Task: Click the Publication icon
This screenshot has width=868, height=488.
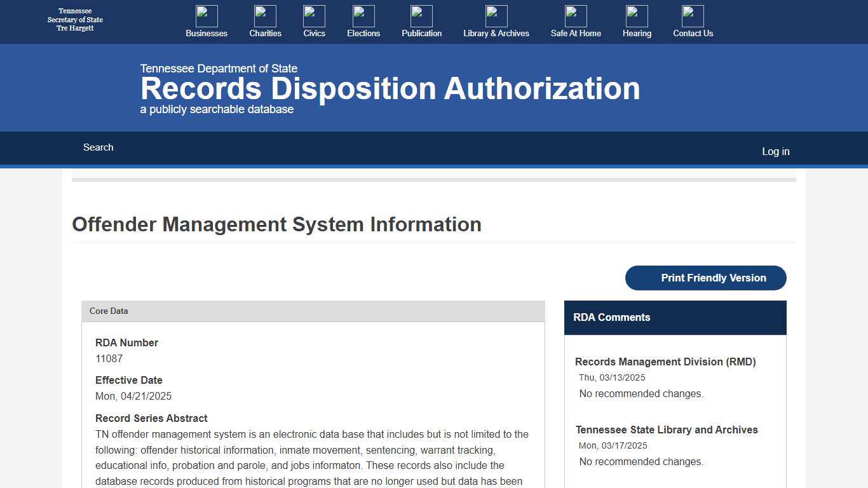Action: (421, 16)
